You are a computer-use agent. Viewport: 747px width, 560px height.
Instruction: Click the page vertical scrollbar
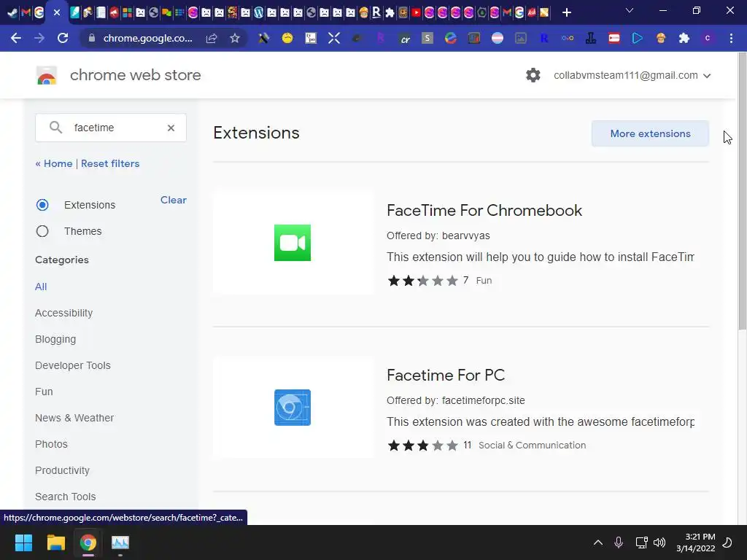pos(742,190)
